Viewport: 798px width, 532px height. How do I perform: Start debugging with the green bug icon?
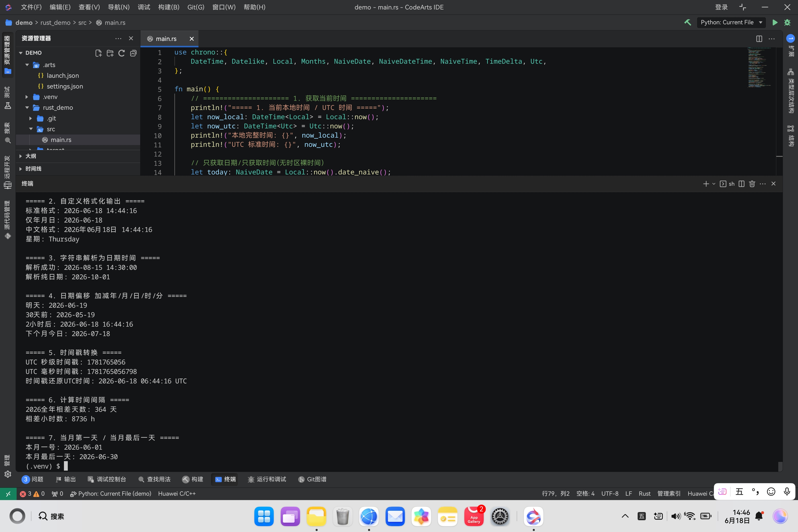click(788, 23)
